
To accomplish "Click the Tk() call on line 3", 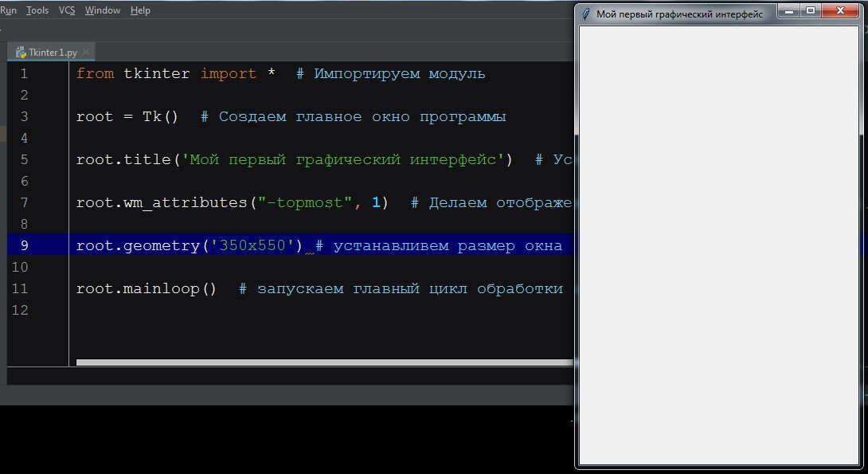I will tap(161, 117).
